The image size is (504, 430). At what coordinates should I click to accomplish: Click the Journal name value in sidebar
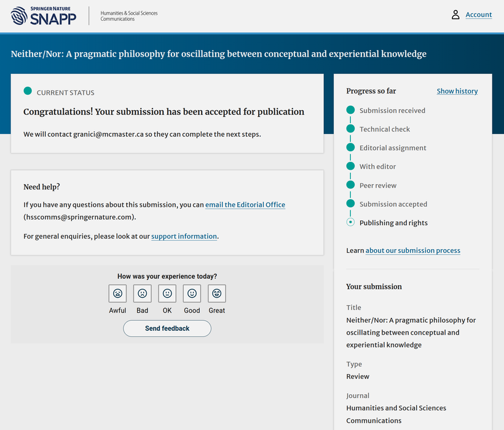[x=396, y=414]
